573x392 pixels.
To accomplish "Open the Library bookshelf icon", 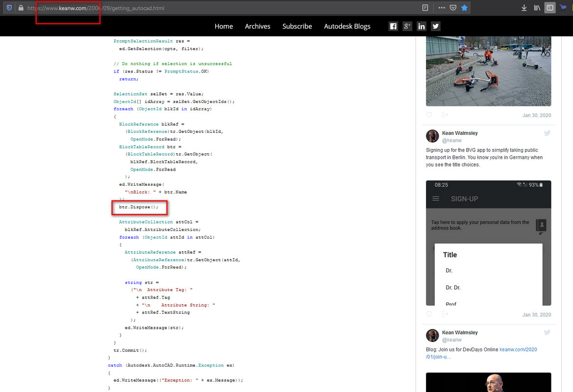I will pyautogui.click(x=537, y=8).
